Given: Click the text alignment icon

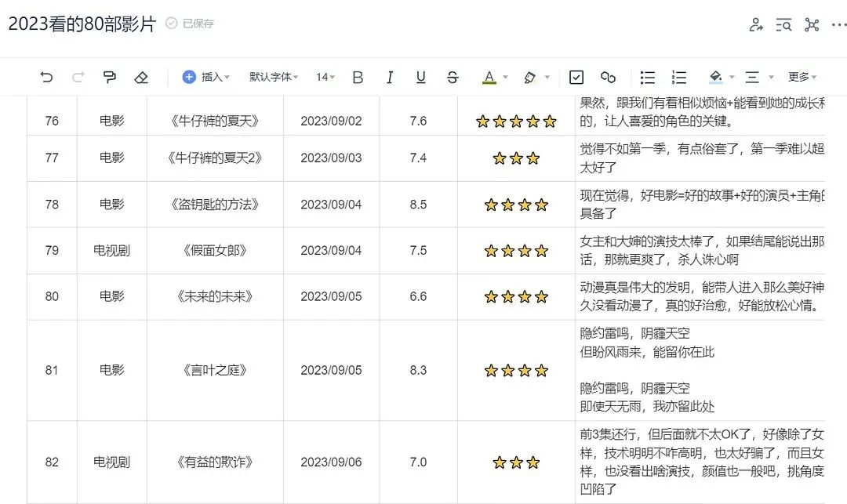Looking at the screenshot, I should coord(752,78).
